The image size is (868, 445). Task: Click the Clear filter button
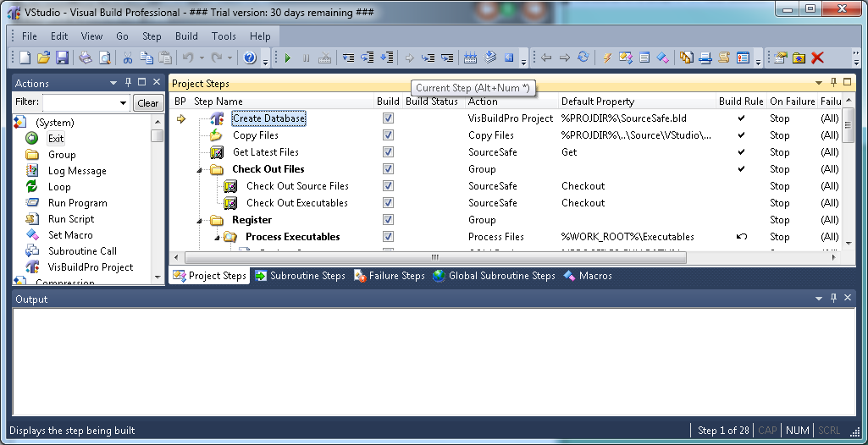point(148,103)
